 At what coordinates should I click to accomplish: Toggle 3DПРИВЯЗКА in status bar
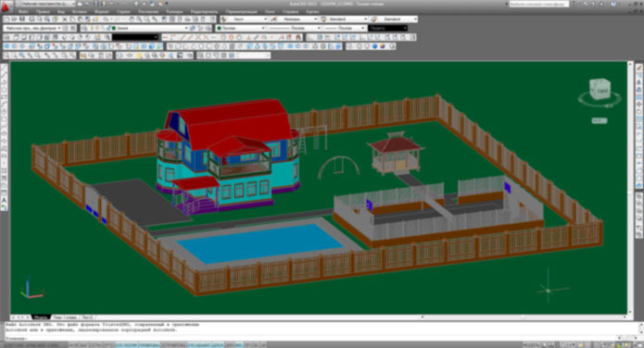(173, 344)
